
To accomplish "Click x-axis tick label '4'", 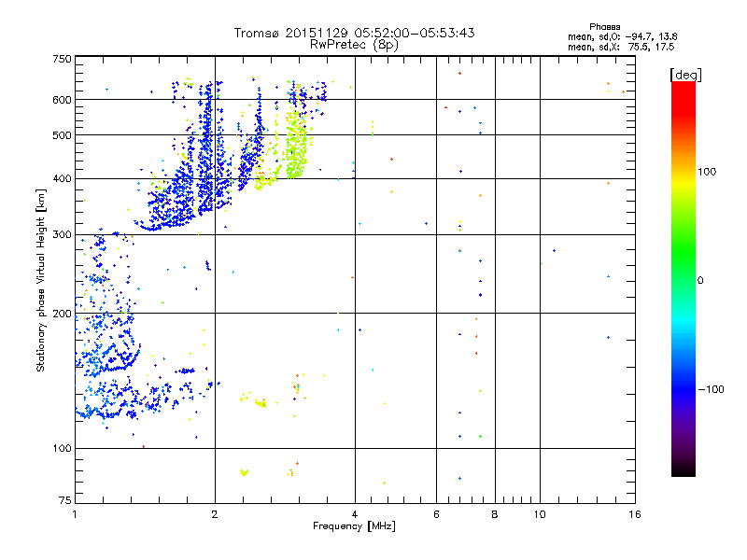I will (x=355, y=514).
